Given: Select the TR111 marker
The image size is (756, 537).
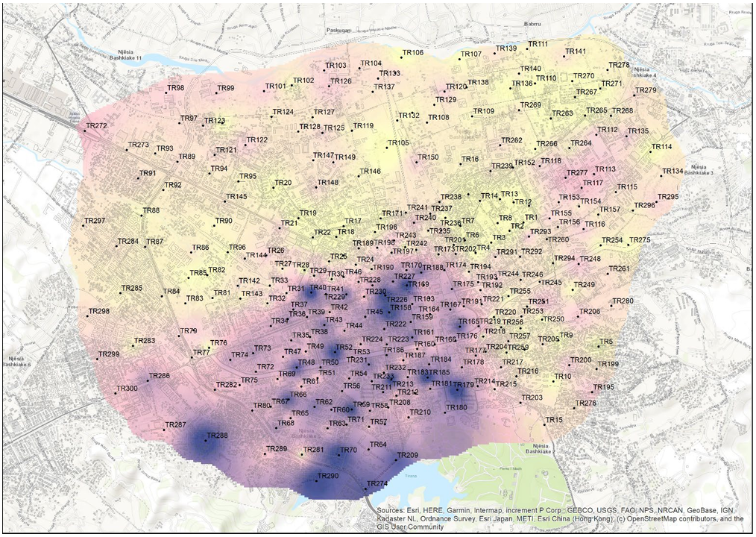Looking at the screenshot, I should pyautogui.click(x=527, y=48).
